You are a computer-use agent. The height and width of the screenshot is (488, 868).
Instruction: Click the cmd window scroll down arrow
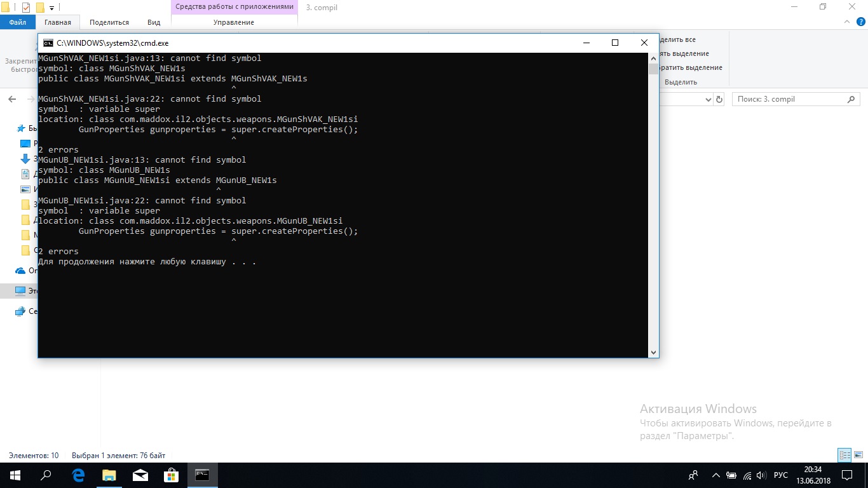653,352
